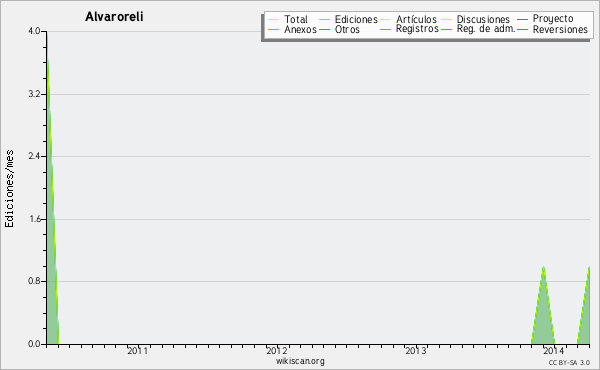Click the 3.2 y-axis value
This screenshot has width=600, height=370.
34,94
